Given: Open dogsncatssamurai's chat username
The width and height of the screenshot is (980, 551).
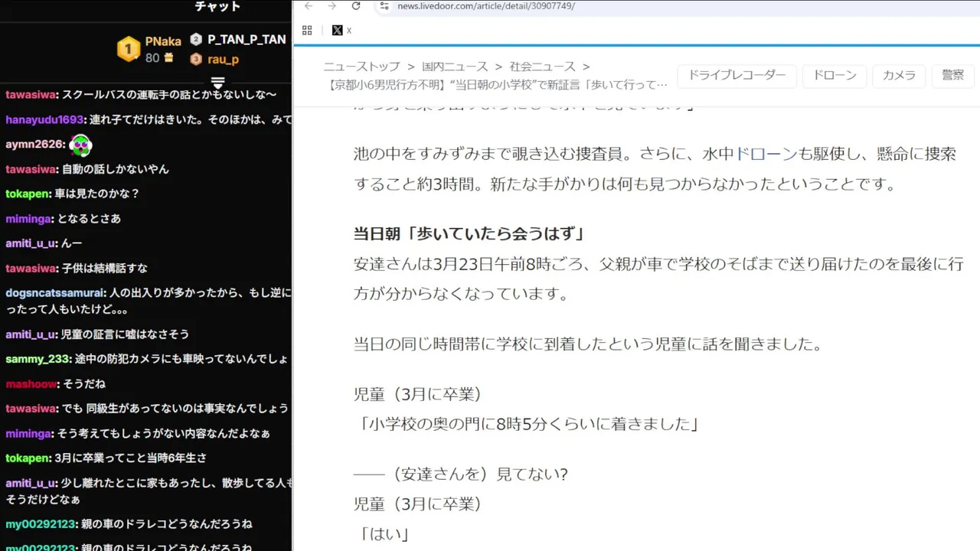Looking at the screenshot, I should point(54,292).
